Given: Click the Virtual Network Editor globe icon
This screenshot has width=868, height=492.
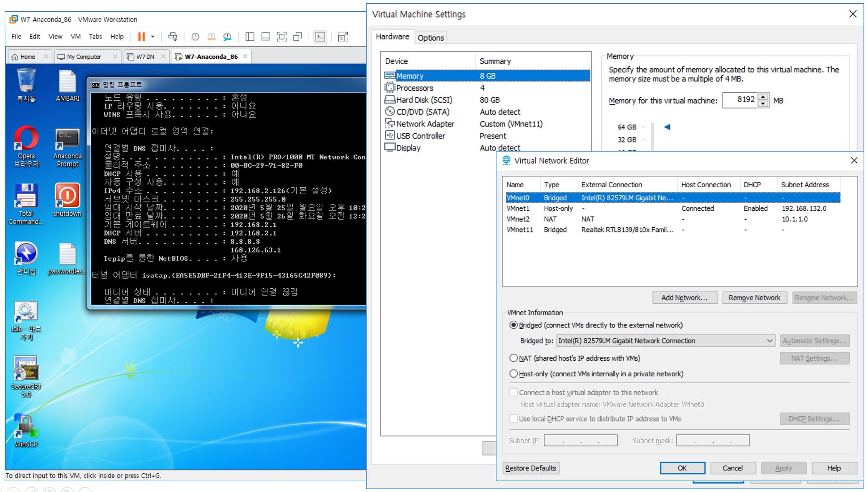Looking at the screenshot, I should tap(506, 160).
